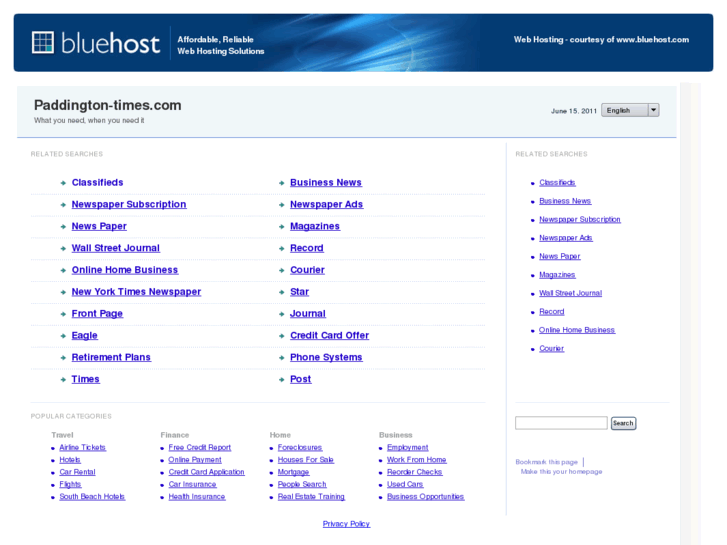Screen dimensions: 727x545
Task: Open the Eagle link
Action: click(84, 335)
